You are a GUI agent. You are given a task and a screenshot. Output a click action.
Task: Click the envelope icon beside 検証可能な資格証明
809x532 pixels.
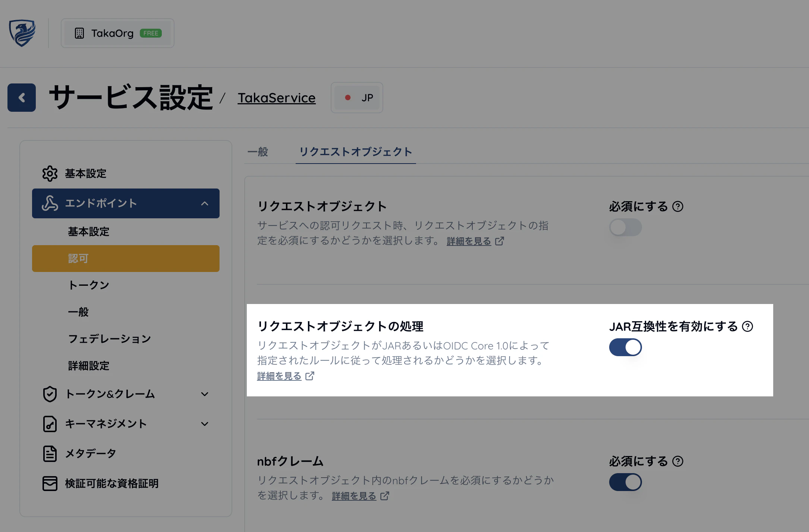[50, 483]
